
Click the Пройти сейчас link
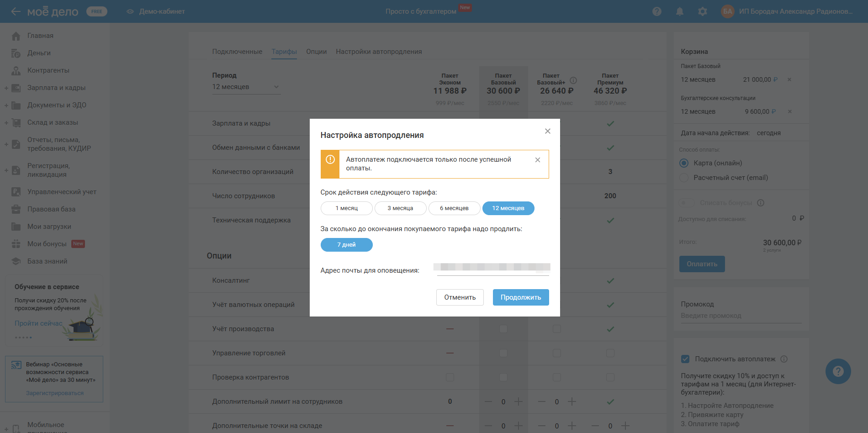[38, 323]
